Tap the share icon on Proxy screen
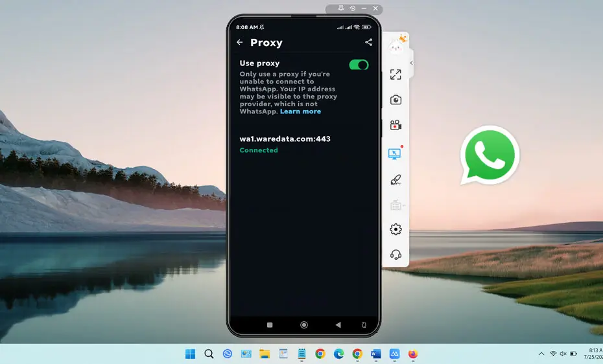 click(368, 42)
